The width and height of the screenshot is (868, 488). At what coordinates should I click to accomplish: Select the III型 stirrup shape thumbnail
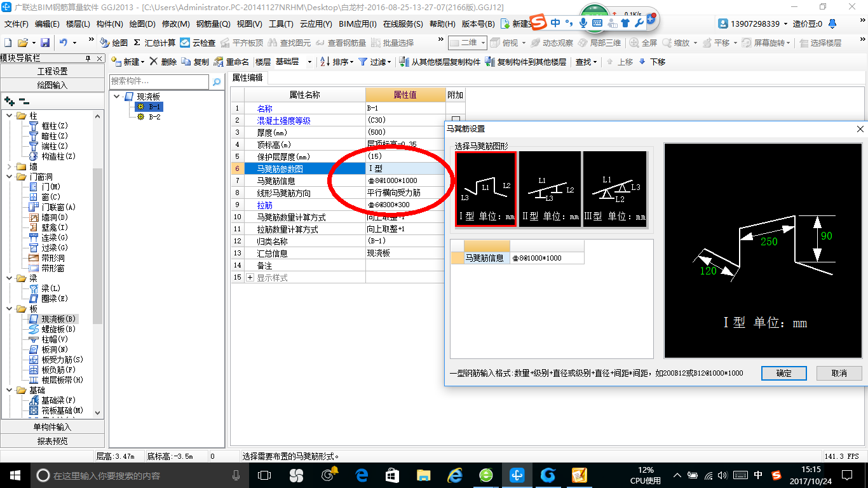(x=614, y=189)
